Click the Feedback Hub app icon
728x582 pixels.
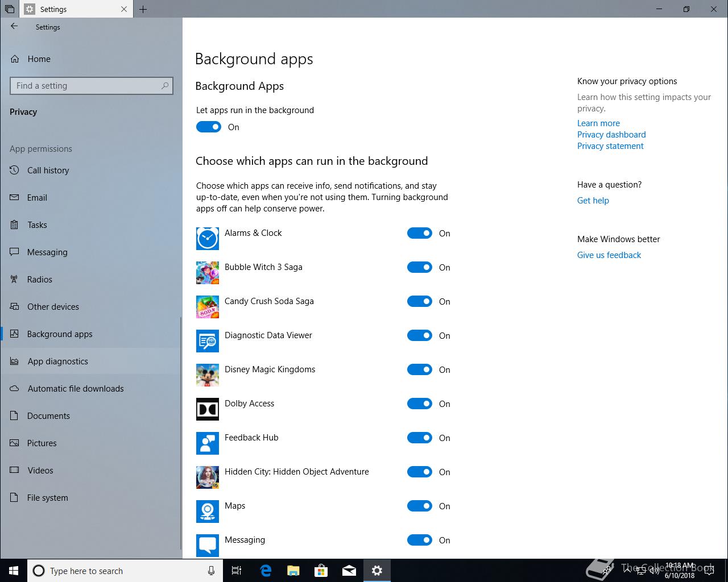(x=208, y=443)
